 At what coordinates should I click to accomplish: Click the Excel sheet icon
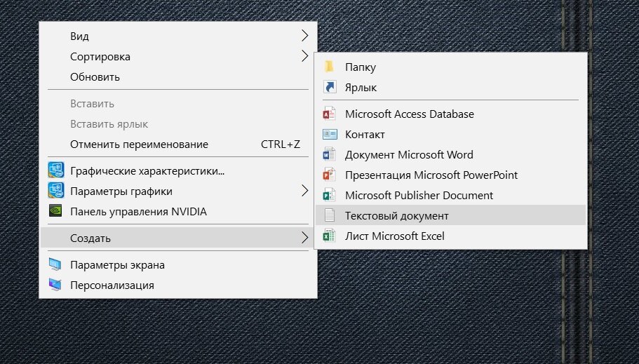(x=330, y=236)
